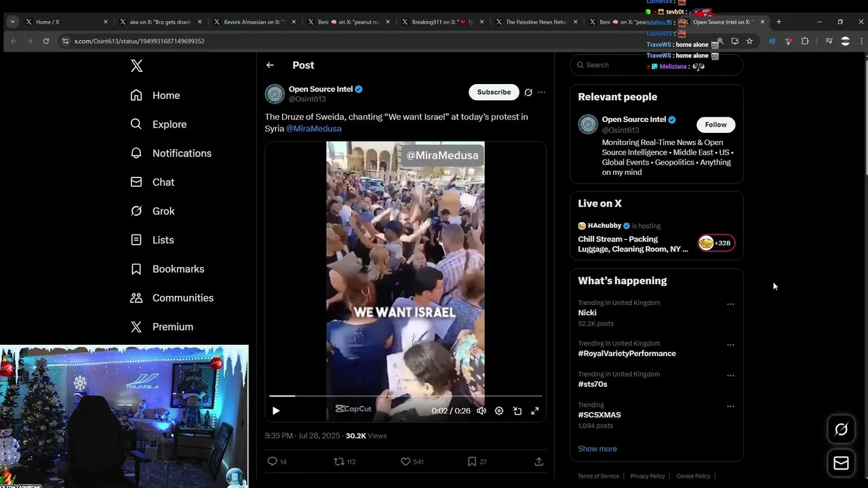Screen dimensions: 868x488
Task: Enter fullscreen video mode
Action: [535, 411]
